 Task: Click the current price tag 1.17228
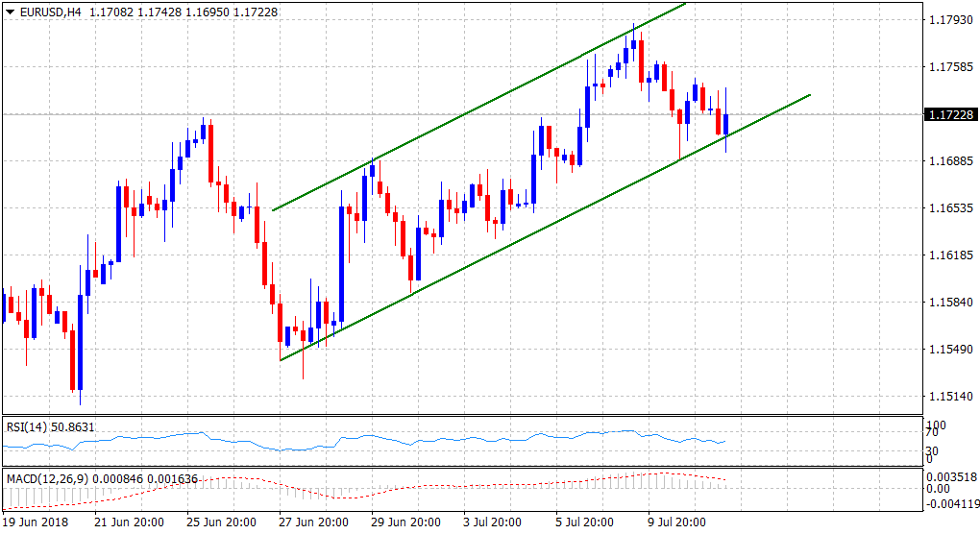(x=950, y=115)
